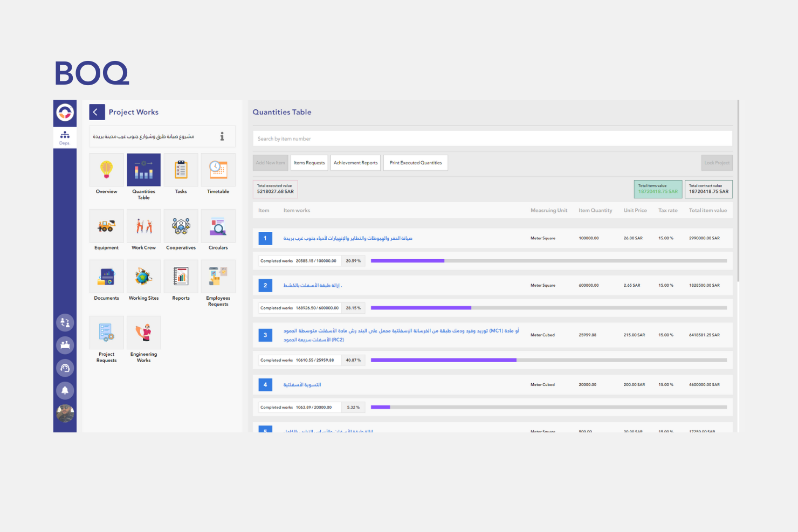This screenshot has height=532, width=798.
Task: Click Completed works 10610.55 / 25959.88
Action: coord(300,360)
